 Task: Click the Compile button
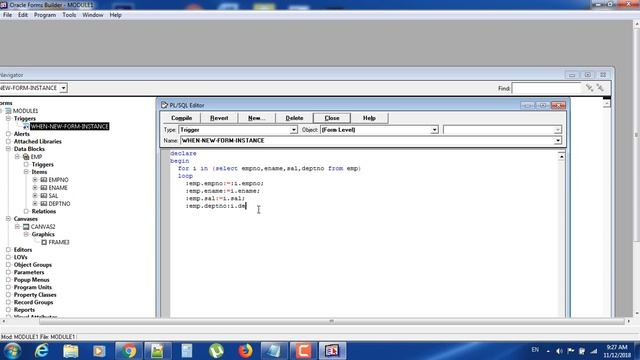[182, 118]
